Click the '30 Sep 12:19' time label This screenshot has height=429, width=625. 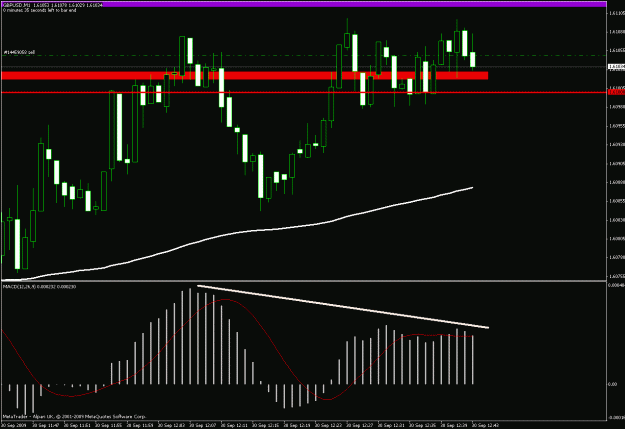tap(297, 425)
